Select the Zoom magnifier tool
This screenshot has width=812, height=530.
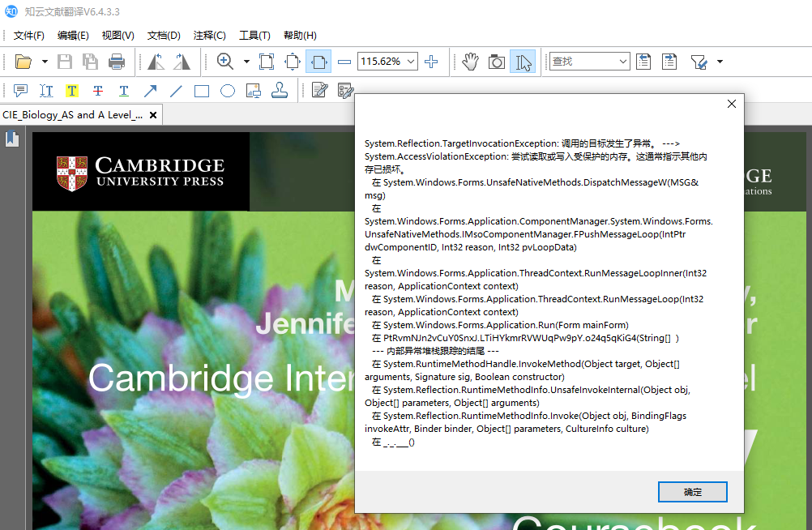pos(225,62)
